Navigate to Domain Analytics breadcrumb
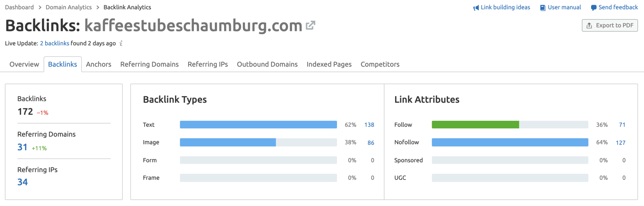 tap(69, 7)
